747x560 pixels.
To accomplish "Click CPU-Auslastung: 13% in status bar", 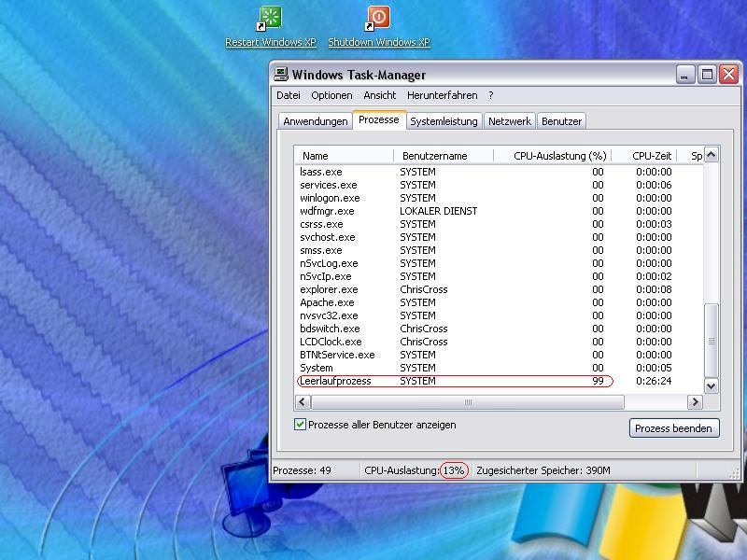I will pyautogui.click(x=415, y=470).
